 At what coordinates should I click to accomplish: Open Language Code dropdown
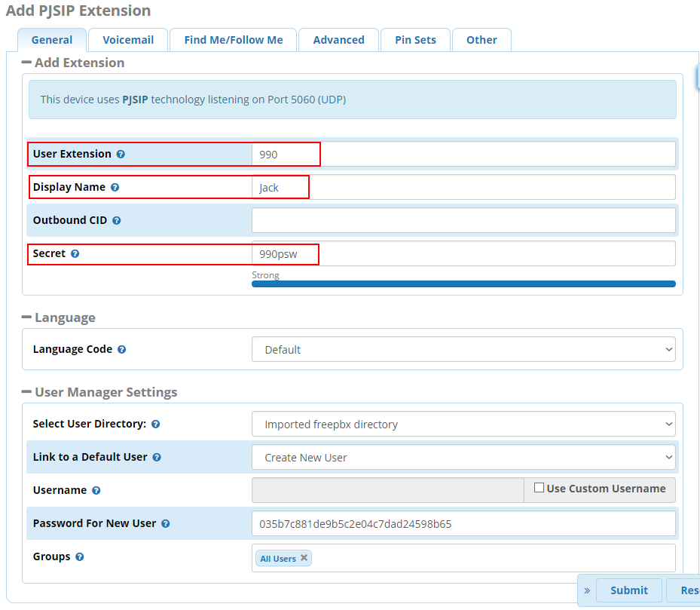[463, 350]
